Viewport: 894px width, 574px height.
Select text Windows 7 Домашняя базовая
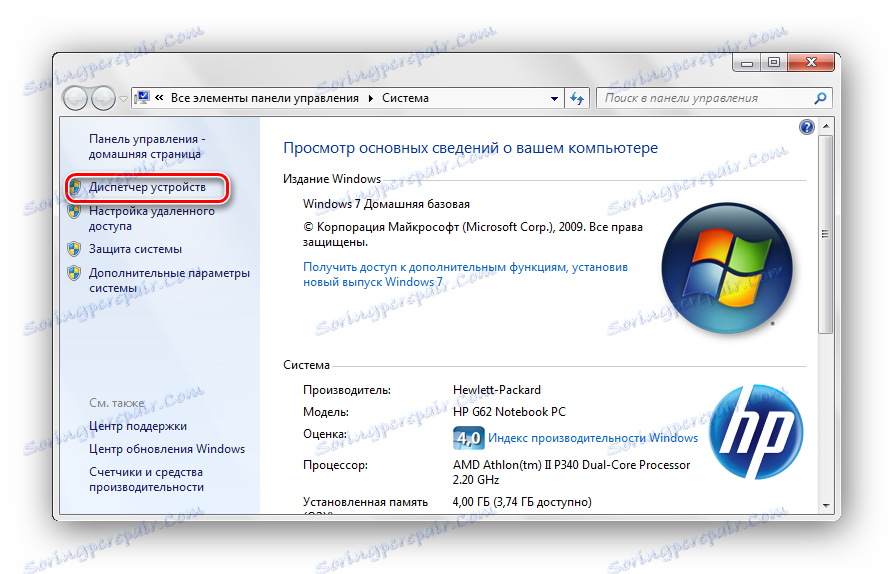click(x=386, y=204)
